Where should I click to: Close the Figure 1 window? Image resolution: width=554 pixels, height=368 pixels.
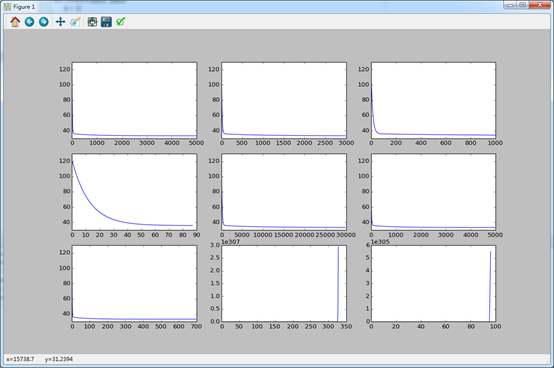click(540, 5)
